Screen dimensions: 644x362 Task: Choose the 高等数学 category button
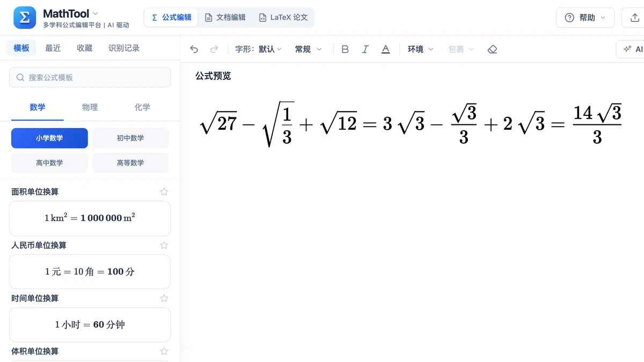click(130, 163)
